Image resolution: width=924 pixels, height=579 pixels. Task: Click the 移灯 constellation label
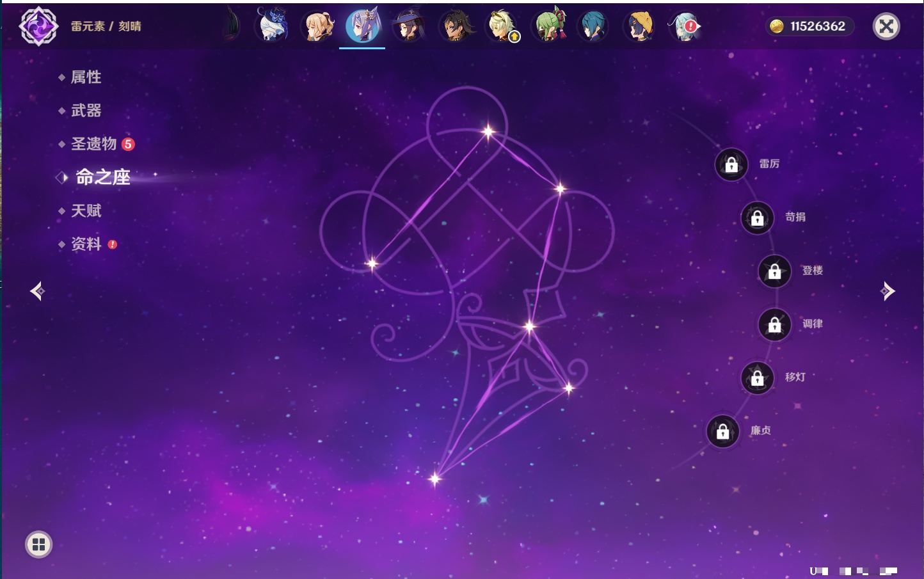tap(795, 377)
